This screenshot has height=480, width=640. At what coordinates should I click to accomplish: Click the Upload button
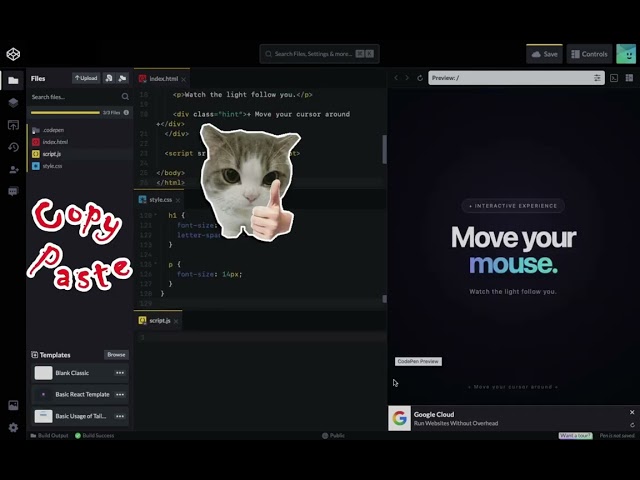click(86, 78)
